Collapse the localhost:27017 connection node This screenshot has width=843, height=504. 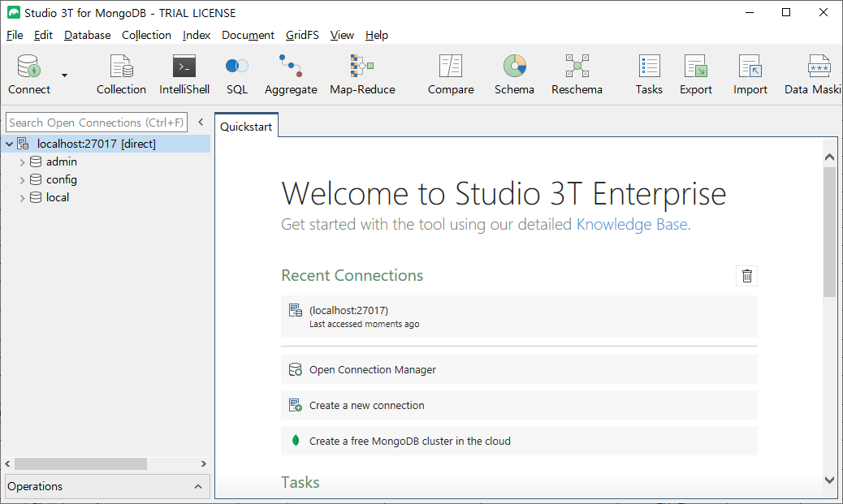tap(9, 144)
